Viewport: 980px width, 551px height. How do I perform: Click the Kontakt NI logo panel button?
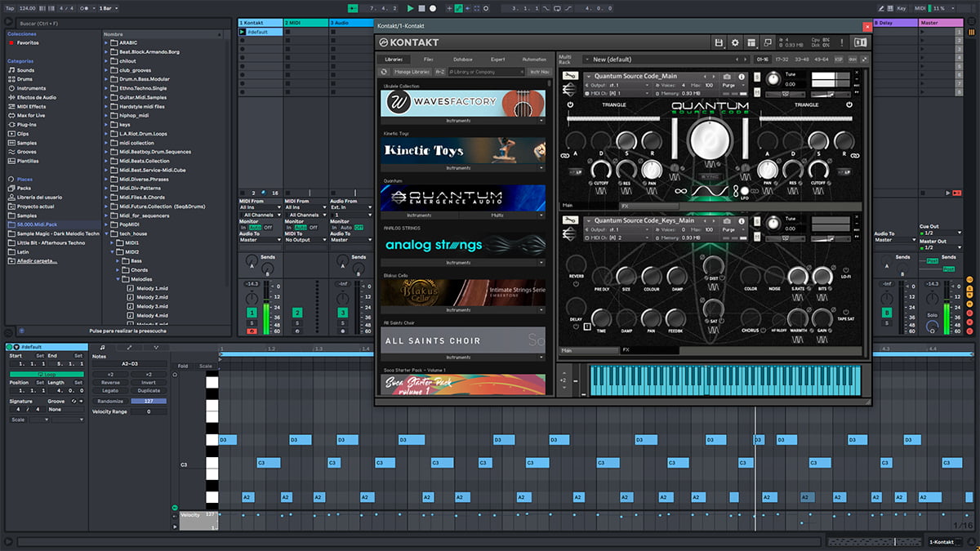(x=860, y=42)
